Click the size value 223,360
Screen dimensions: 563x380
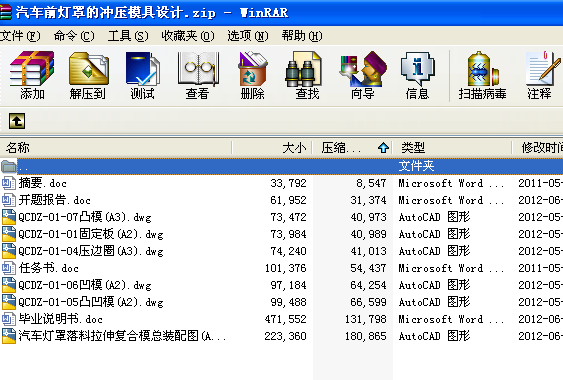[x=285, y=336]
